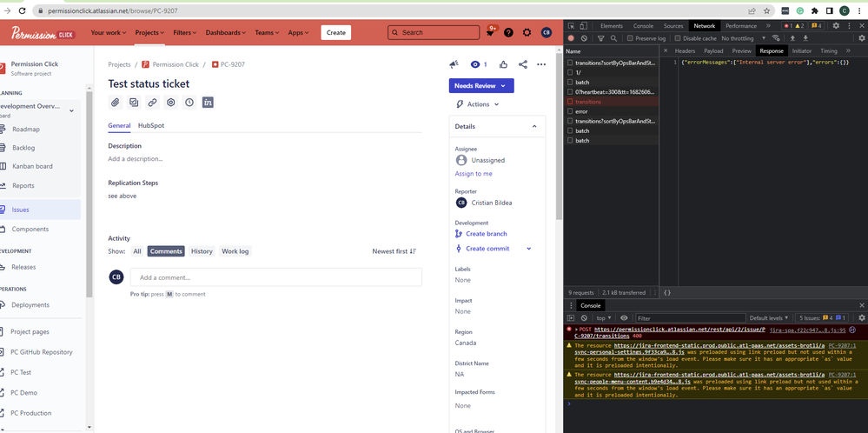
Task: Import HAR file upload arrow
Action: coord(792,38)
